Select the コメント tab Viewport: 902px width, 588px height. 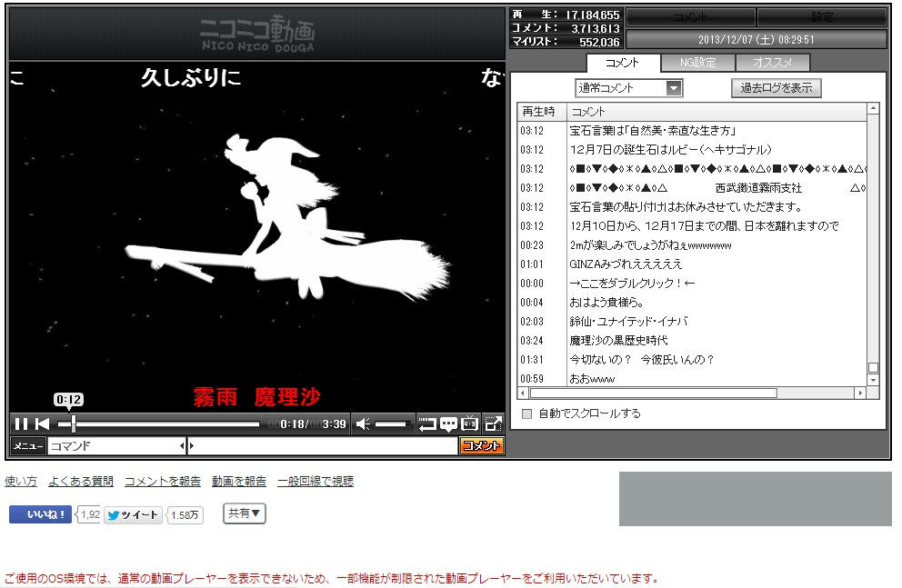coord(623,63)
